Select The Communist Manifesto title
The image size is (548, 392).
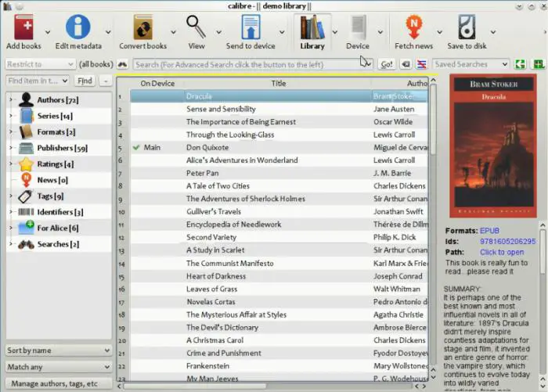[229, 263]
